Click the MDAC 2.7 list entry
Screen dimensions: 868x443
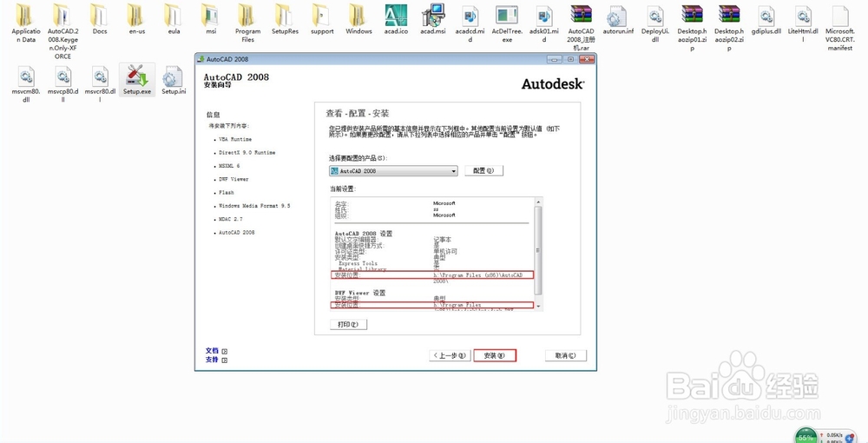pyautogui.click(x=230, y=219)
